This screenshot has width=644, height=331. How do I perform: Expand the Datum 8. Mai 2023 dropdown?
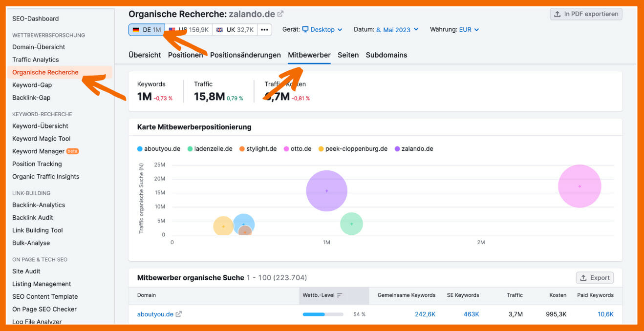pos(397,30)
